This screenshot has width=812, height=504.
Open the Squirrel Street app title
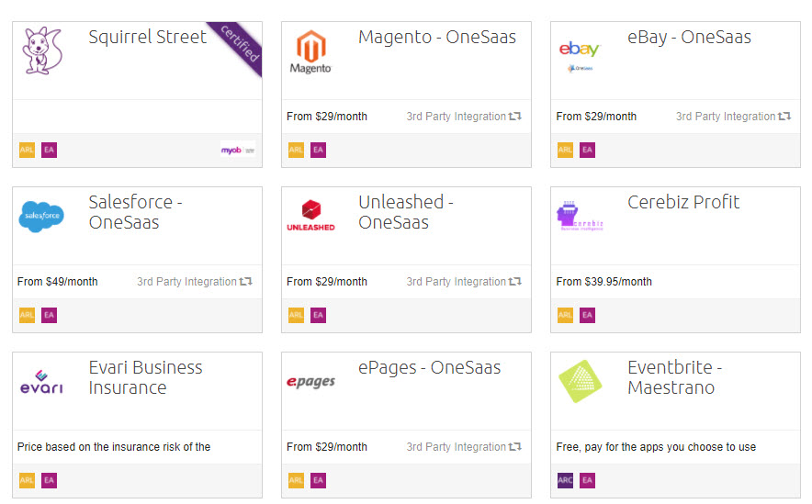[x=148, y=38]
